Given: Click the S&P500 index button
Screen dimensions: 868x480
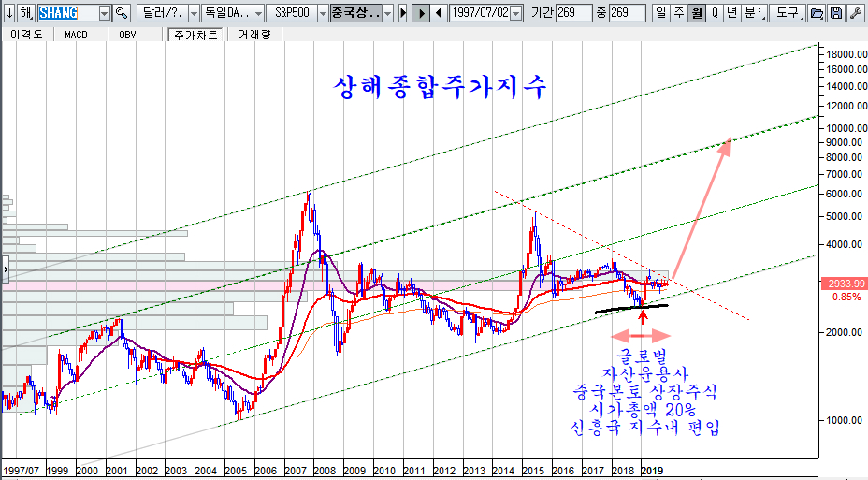Looking at the screenshot, I should click(292, 13).
